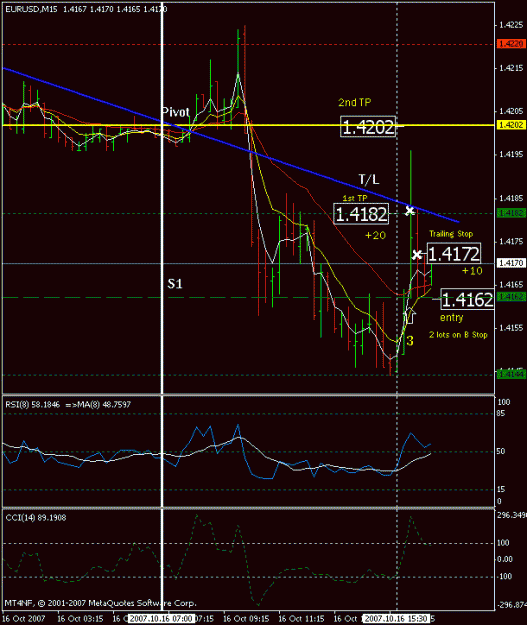527x625 pixels.
Task: Click the EURUSD,M15 chart title text
Action: pyautogui.click(x=31, y=9)
